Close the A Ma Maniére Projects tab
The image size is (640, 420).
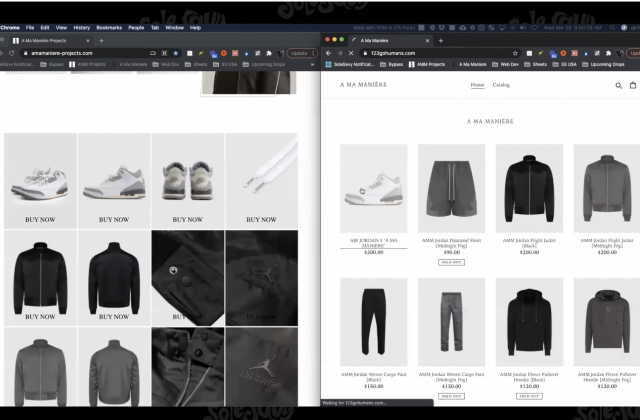click(88, 40)
